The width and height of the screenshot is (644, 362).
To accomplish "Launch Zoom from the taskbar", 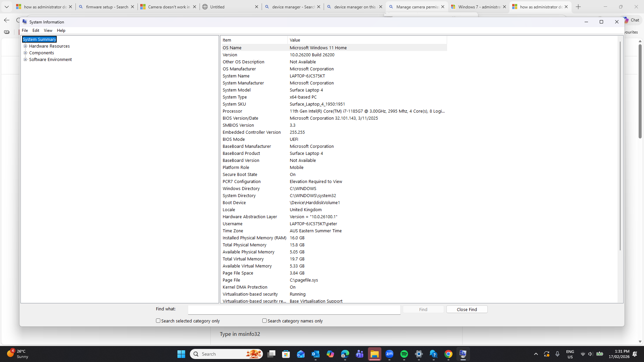I will tap(389, 354).
